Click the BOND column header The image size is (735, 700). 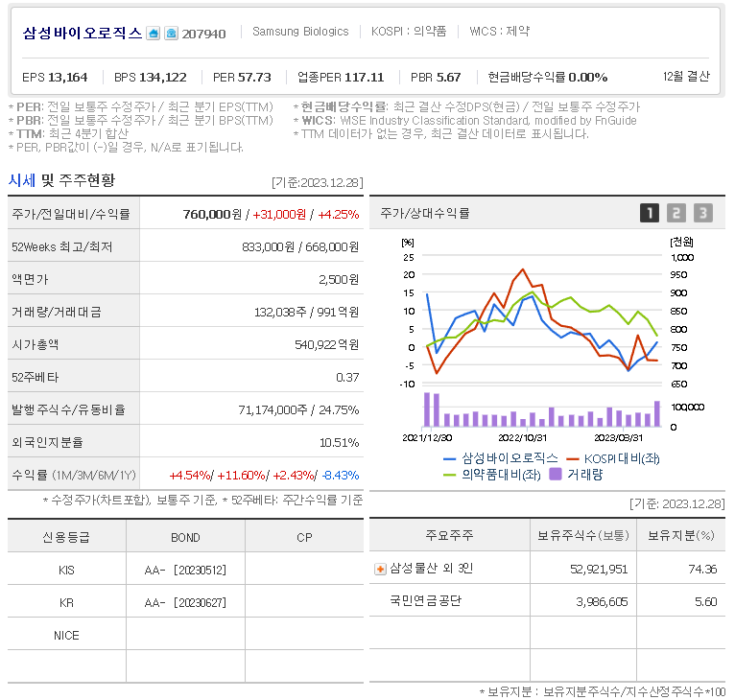point(185,537)
